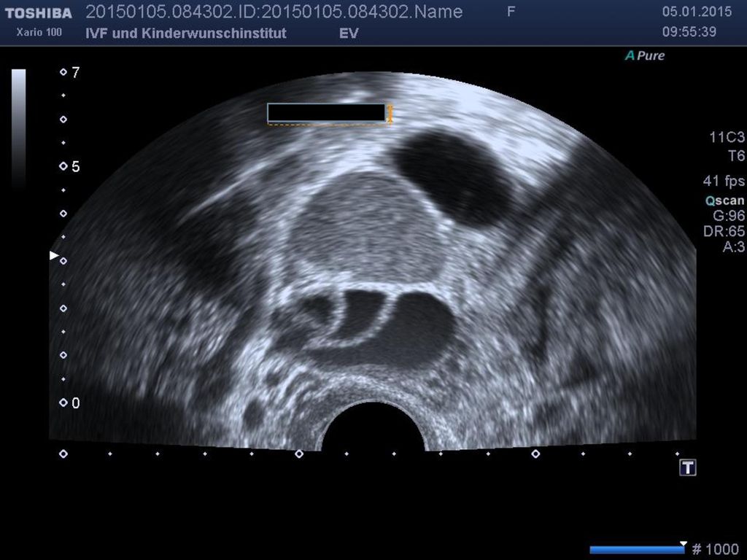Click the Xario 100 model label

[x=39, y=32]
